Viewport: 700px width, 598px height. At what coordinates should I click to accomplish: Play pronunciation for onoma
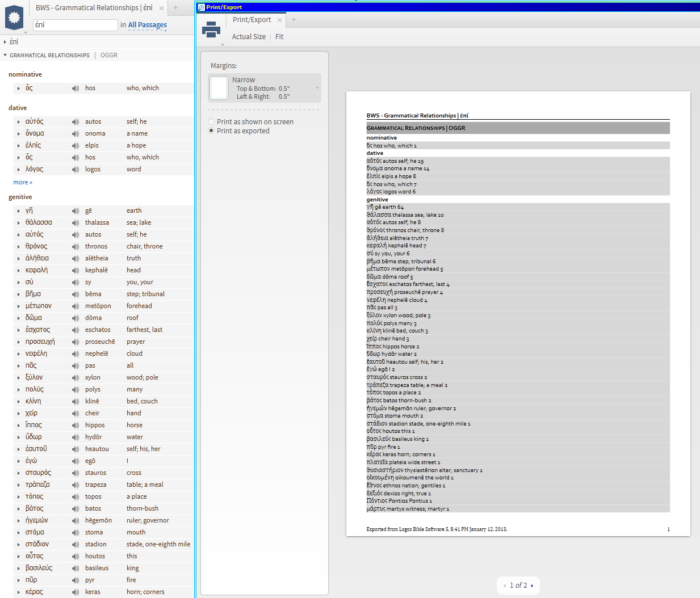[x=76, y=134]
